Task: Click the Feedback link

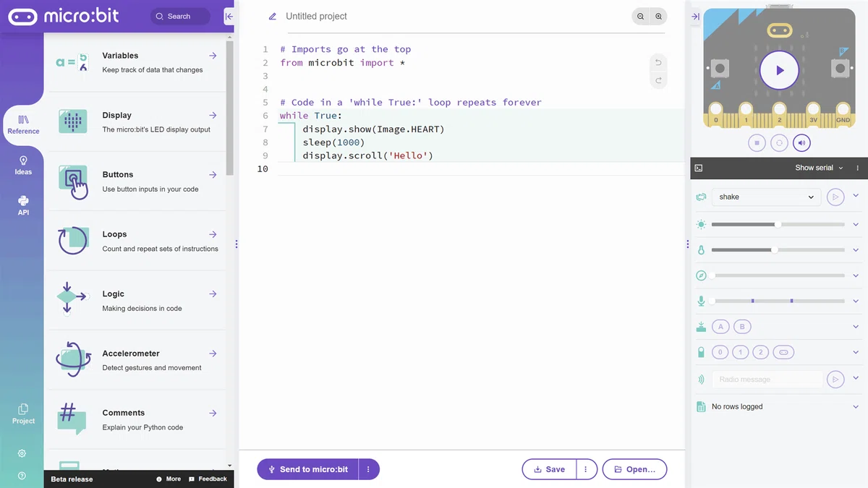Action: (208, 479)
